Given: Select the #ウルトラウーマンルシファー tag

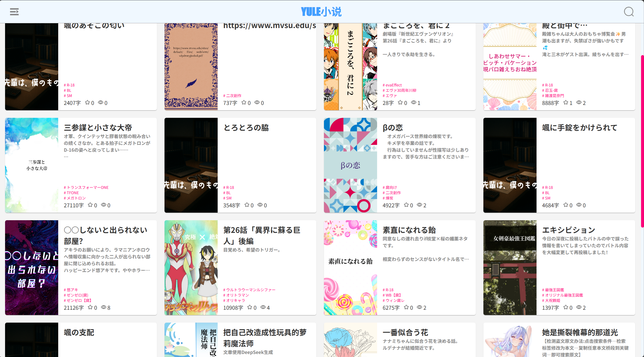Looking at the screenshot, I should (x=249, y=290).
